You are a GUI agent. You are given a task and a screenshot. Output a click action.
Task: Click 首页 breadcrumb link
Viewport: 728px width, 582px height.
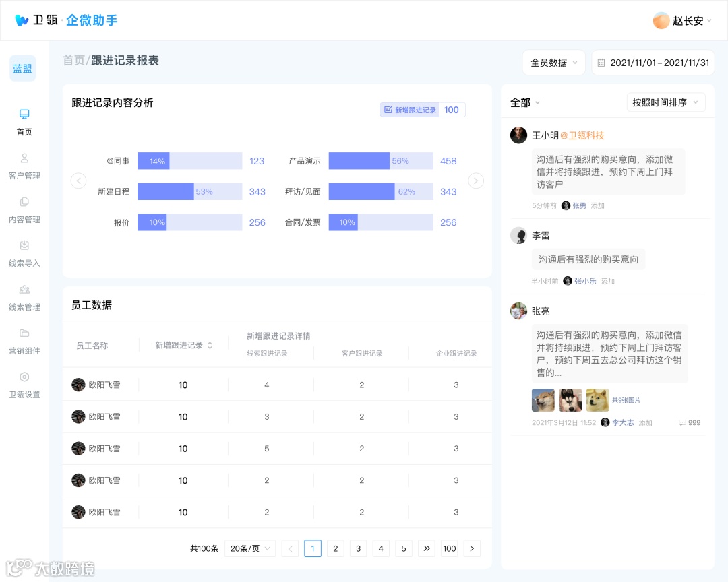[74, 61]
